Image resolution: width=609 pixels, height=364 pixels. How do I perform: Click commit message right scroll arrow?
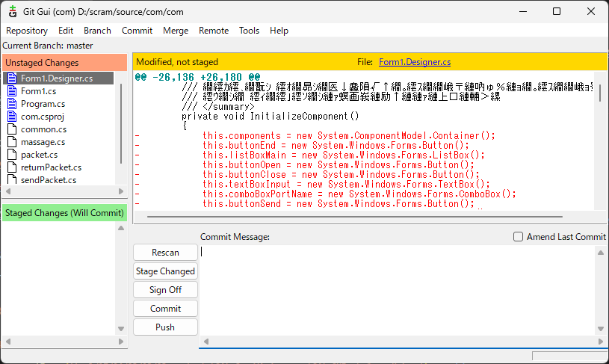click(601, 342)
